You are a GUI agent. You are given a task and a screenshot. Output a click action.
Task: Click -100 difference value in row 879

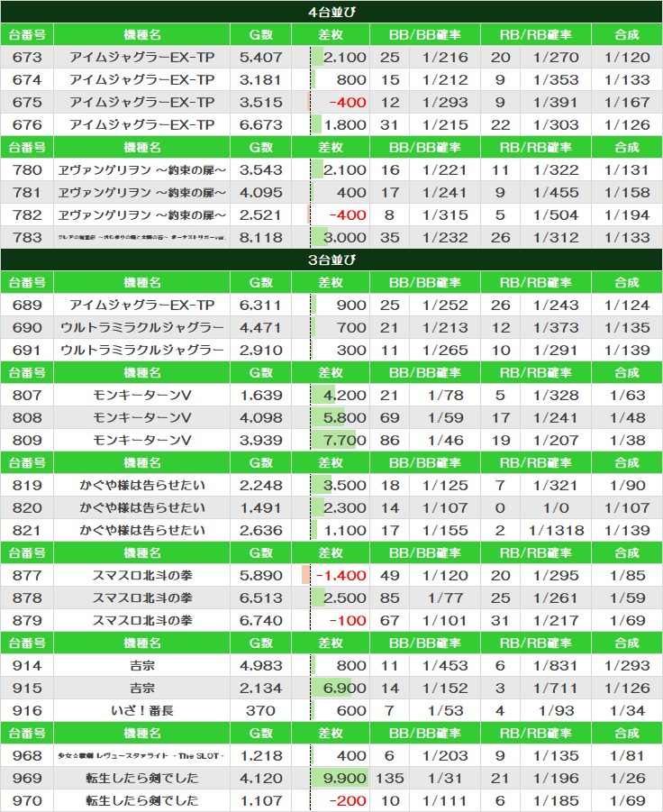coord(348,620)
